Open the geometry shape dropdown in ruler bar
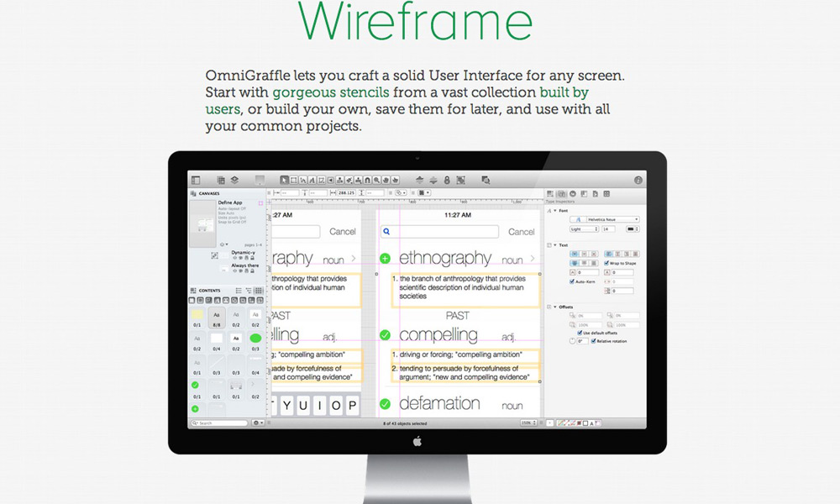 tap(401, 192)
